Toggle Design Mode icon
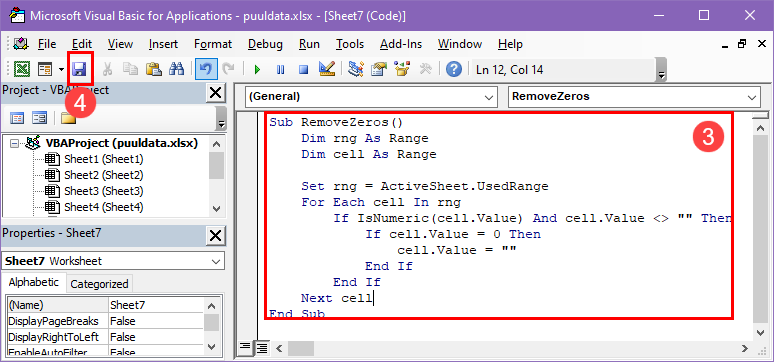The height and width of the screenshot is (362, 774). (x=327, y=70)
